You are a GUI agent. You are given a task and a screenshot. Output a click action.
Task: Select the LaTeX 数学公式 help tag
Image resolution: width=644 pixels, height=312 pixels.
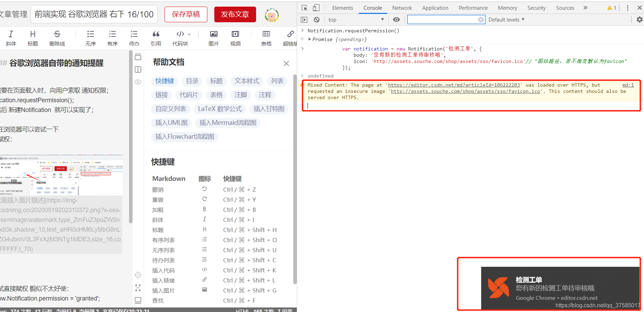[220, 109]
